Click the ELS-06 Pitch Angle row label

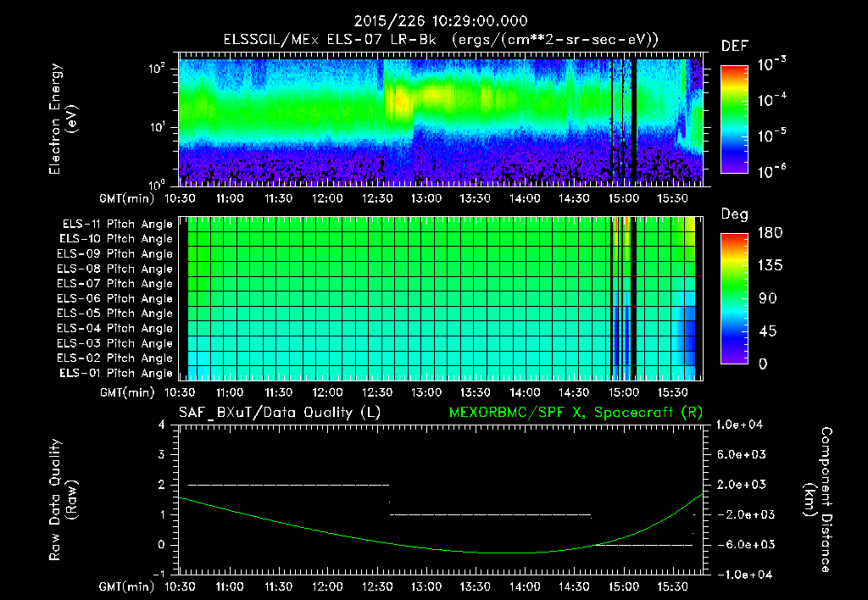tap(115, 298)
